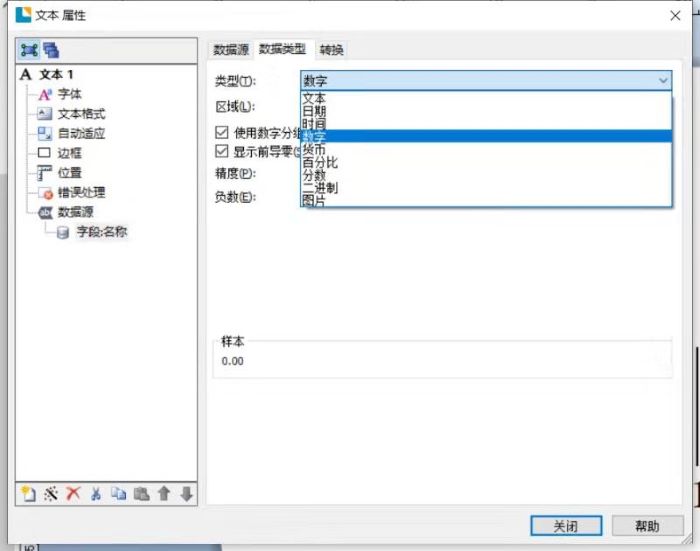The width and height of the screenshot is (700, 551).
Task: Click the paste icon in bottom toolbar
Action: 142,494
